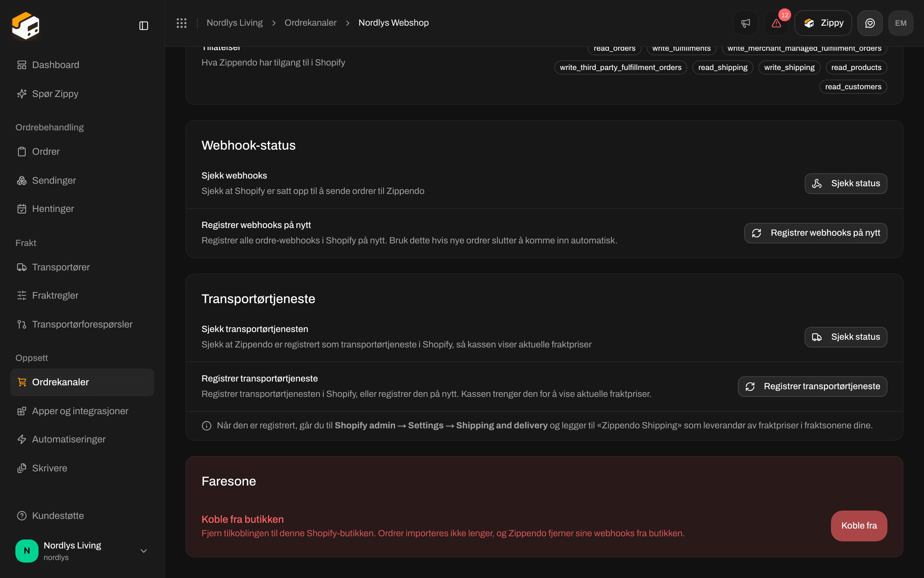The height and width of the screenshot is (578, 924).
Task: Navigate to Nordlys Living breadcrumb
Action: 235,23
